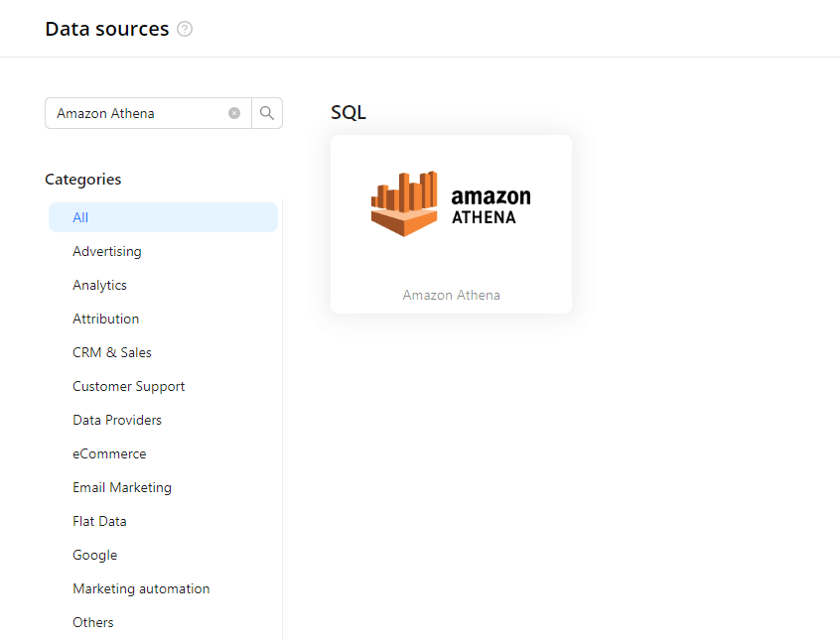The height and width of the screenshot is (640, 840).
Task: Select CRM & Sales category
Action: coord(112,352)
